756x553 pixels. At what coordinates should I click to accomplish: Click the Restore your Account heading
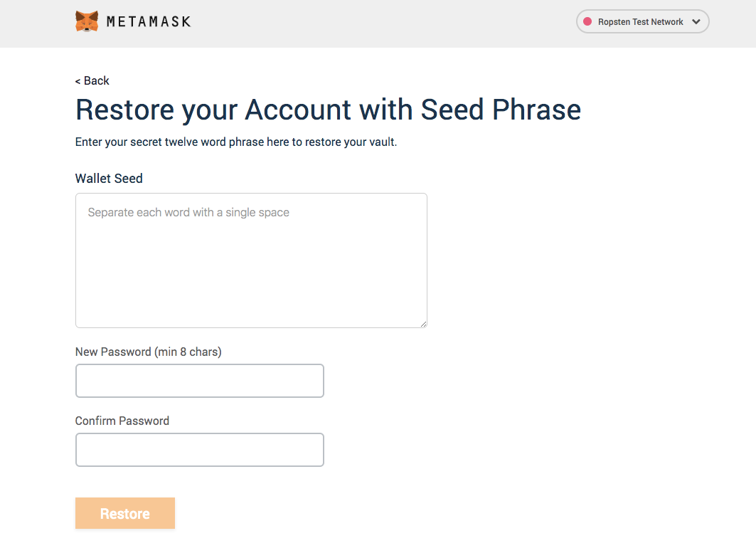pyautogui.click(x=328, y=110)
